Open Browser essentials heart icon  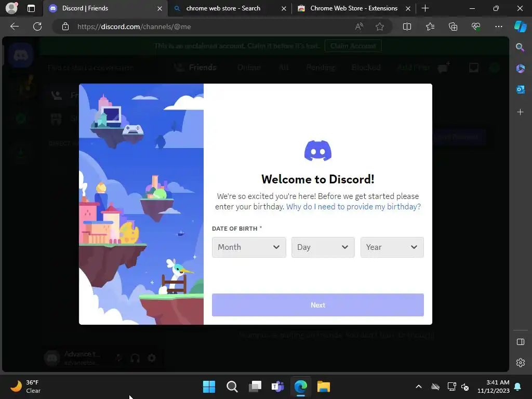(x=476, y=26)
